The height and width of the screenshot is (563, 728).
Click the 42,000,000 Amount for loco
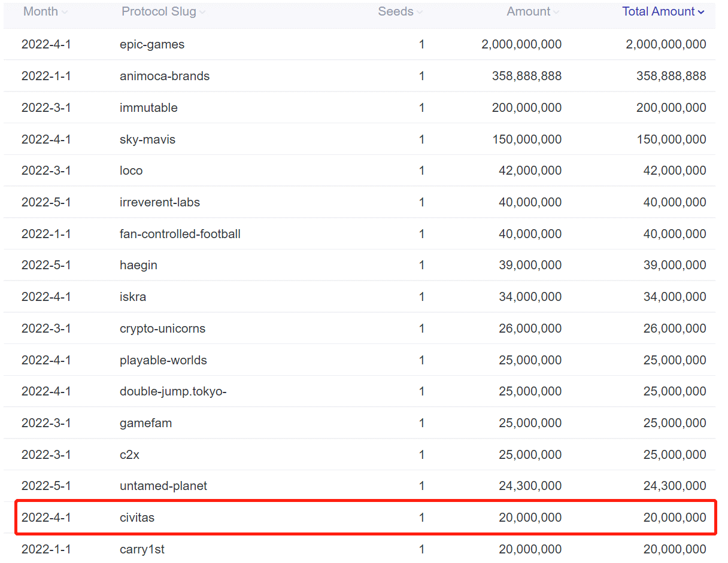tap(530, 171)
